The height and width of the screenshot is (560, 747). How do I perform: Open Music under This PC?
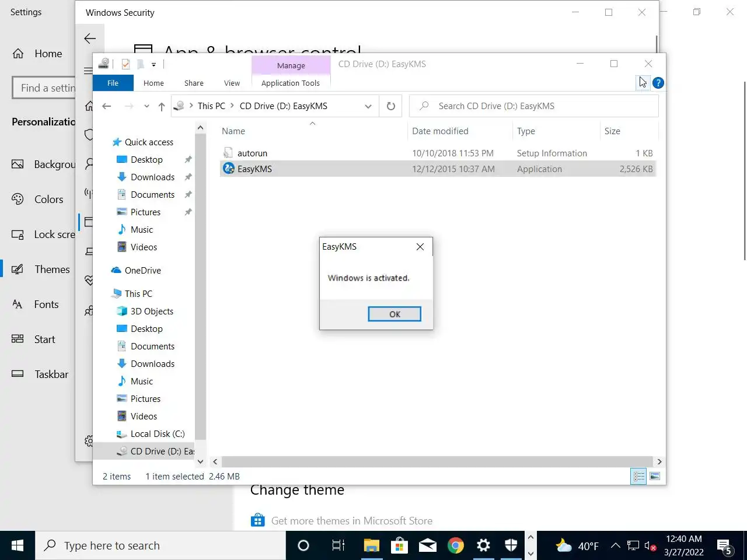coord(142,381)
